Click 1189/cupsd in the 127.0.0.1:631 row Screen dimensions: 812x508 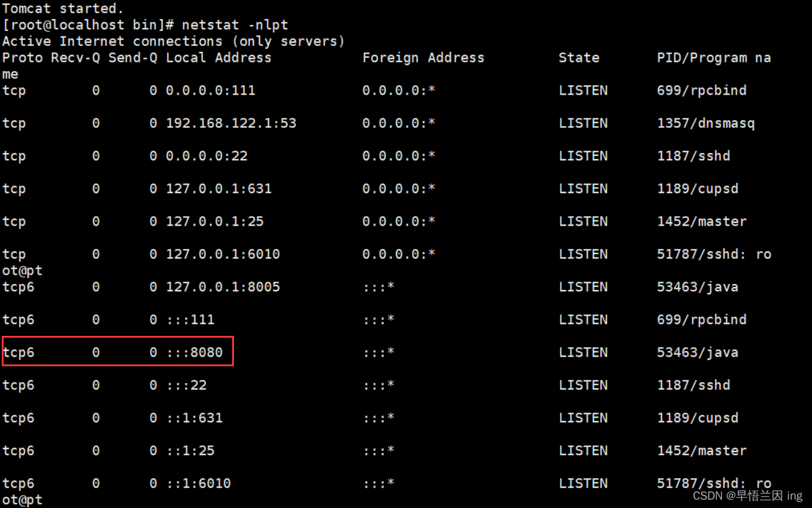[697, 189]
